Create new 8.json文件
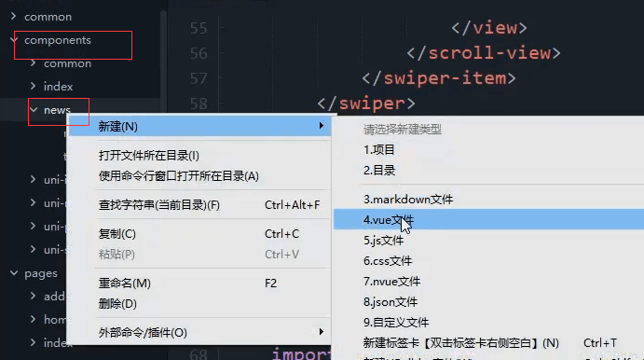644x360 pixels. [391, 302]
